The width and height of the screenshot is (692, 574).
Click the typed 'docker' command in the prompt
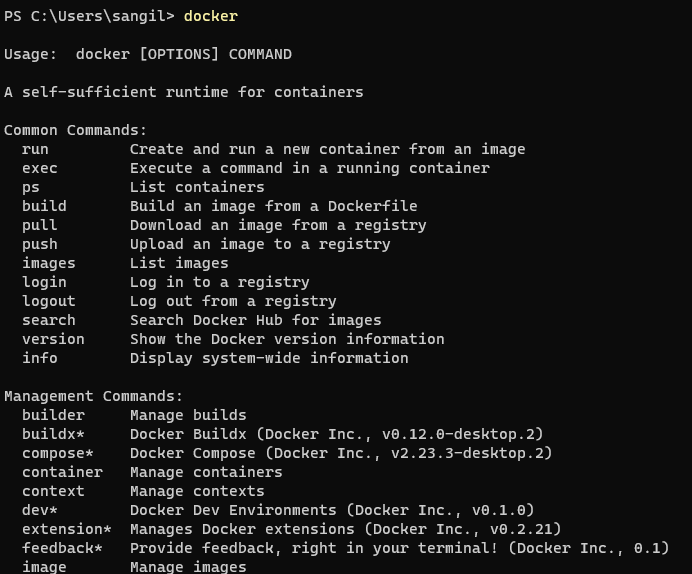[211, 16]
